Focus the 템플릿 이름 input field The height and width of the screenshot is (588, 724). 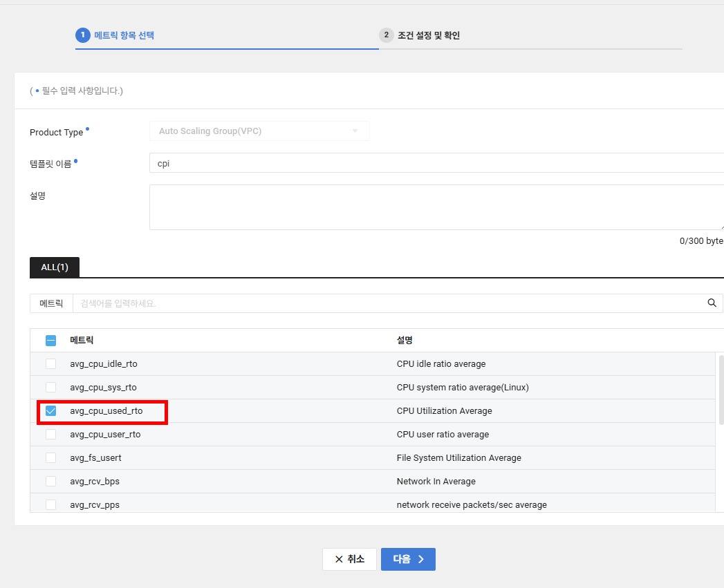[436, 163]
